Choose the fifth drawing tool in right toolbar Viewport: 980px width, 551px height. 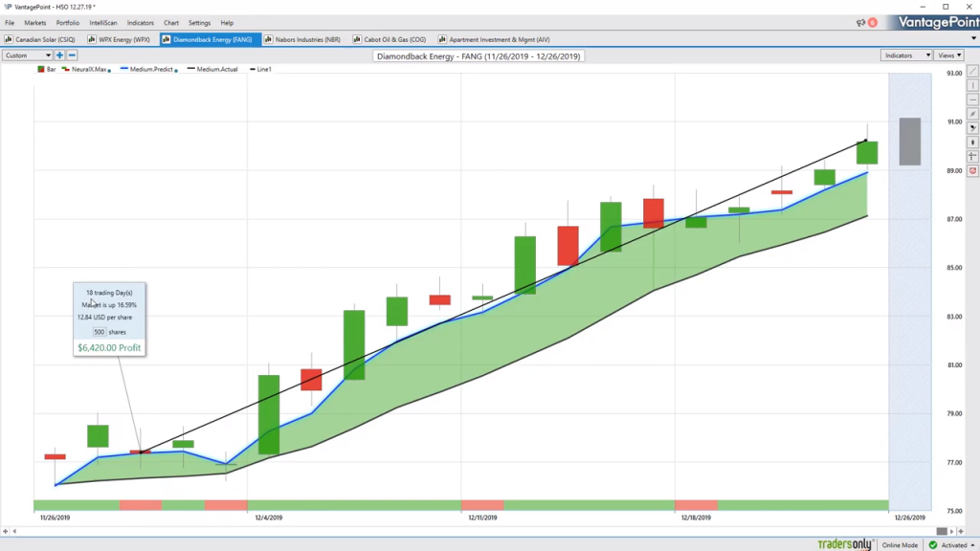click(972, 128)
